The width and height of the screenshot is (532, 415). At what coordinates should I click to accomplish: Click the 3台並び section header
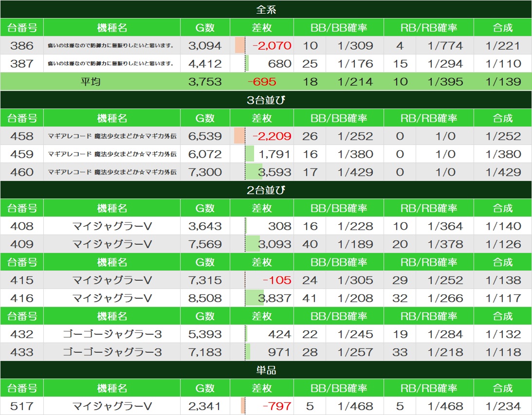[266, 100]
